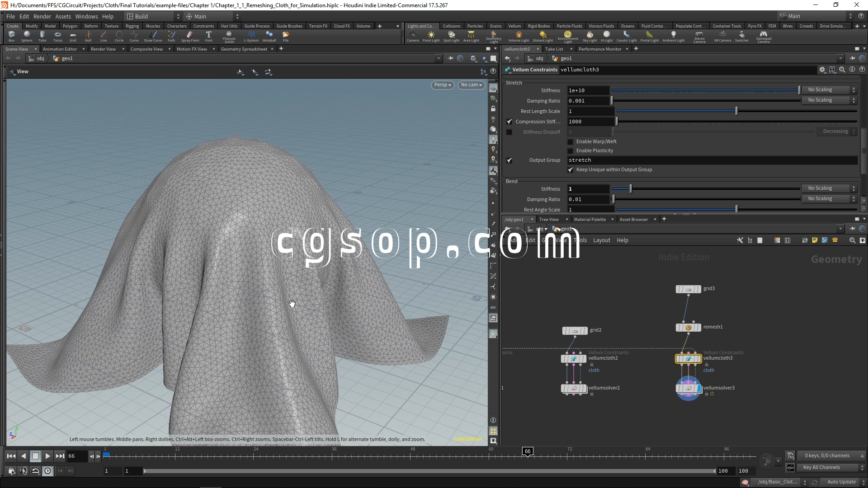Image resolution: width=868 pixels, height=488 pixels.
Task: Jump to first frame button
Action: click(11, 456)
